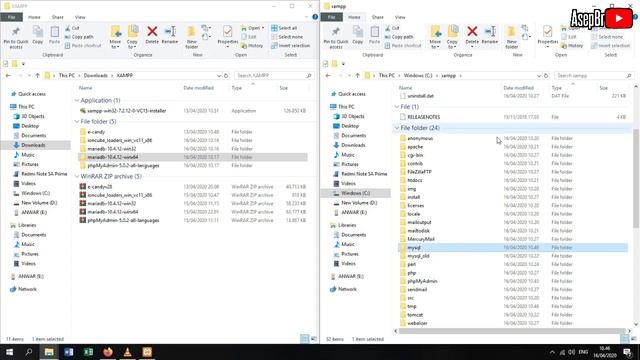Click Pin to Quick access in left window
This screenshot has height=360, width=640.
(x=16, y=38)
